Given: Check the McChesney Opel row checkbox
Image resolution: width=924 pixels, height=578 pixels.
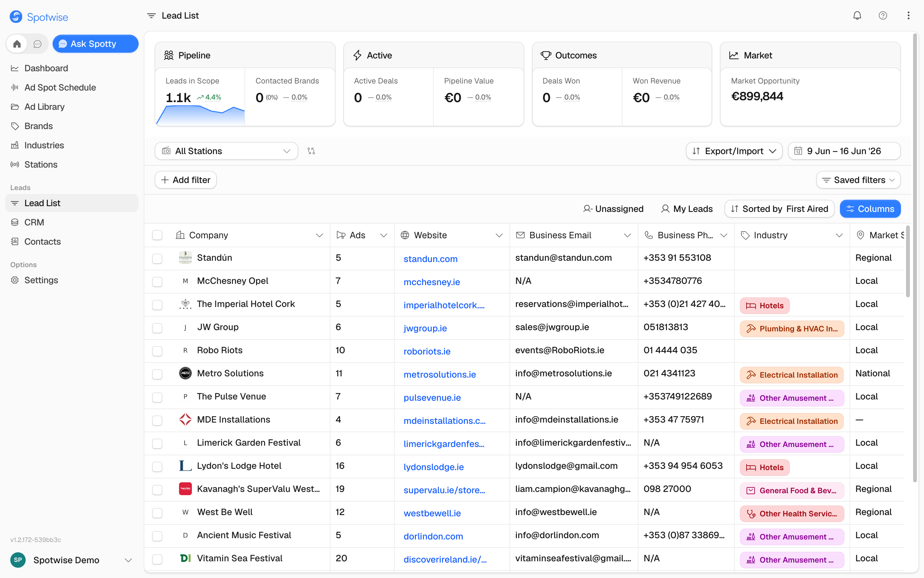Looking at the screenshot, I should 157,282.
